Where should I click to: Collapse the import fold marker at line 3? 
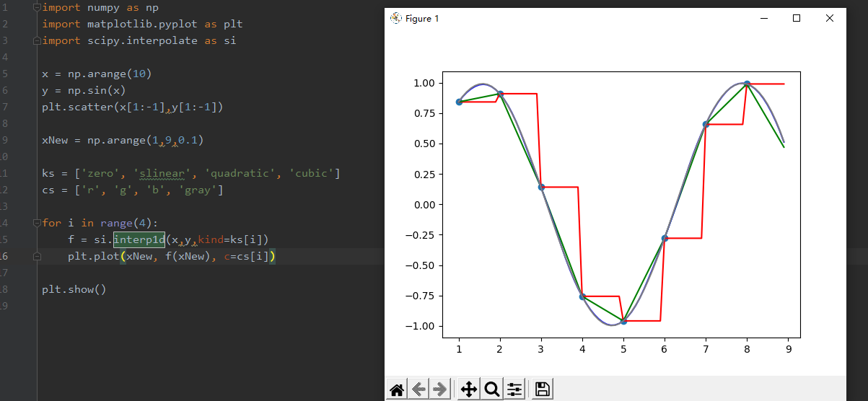click(x=38, y=40)
